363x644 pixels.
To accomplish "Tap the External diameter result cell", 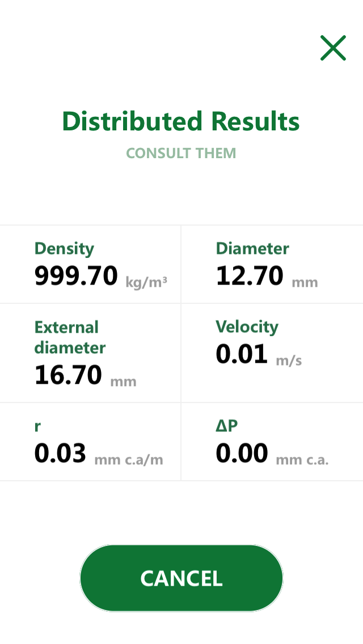I will (x=91, y=353).
